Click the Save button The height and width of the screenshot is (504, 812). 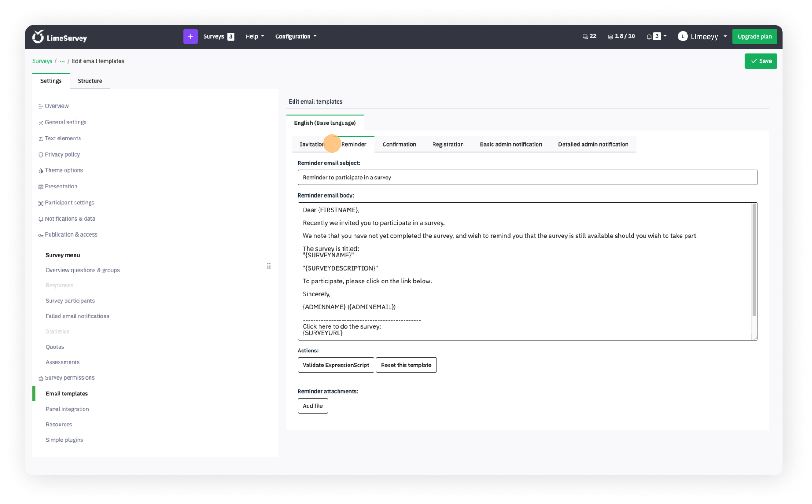click(760, 61)
